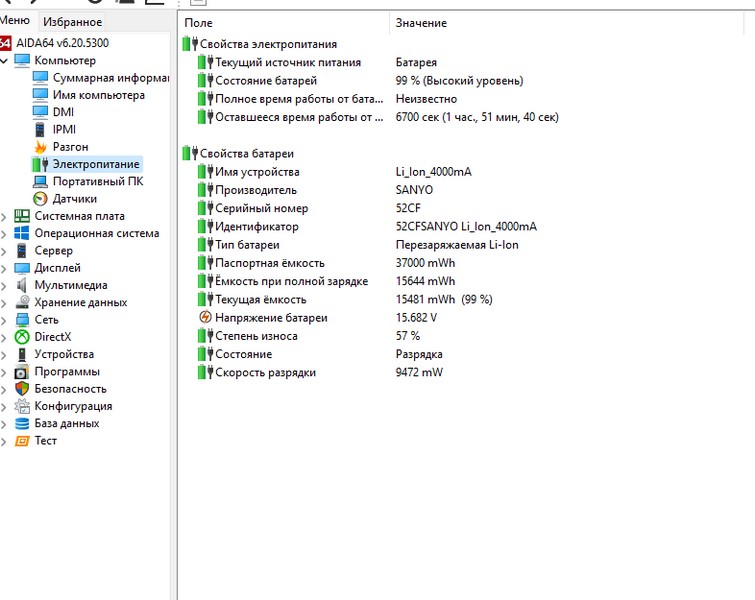The width and height of the screenshot is (755, 600).
Task: Click the Операционная система Windows icon
Action: point(22,233)
